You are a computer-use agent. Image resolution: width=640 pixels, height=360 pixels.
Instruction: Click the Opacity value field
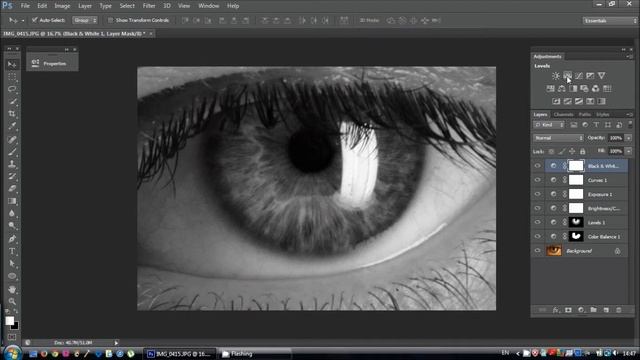point(616,138)
